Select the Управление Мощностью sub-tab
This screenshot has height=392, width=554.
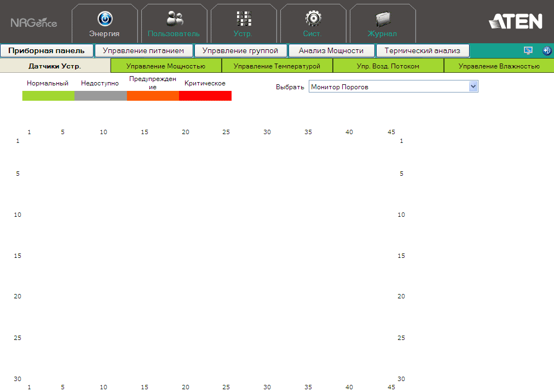pos(166,66)
